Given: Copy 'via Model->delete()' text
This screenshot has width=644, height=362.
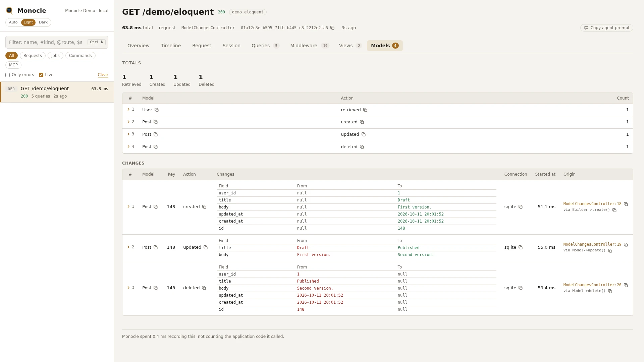Looking at the screenshot, I should coord(610,291).
